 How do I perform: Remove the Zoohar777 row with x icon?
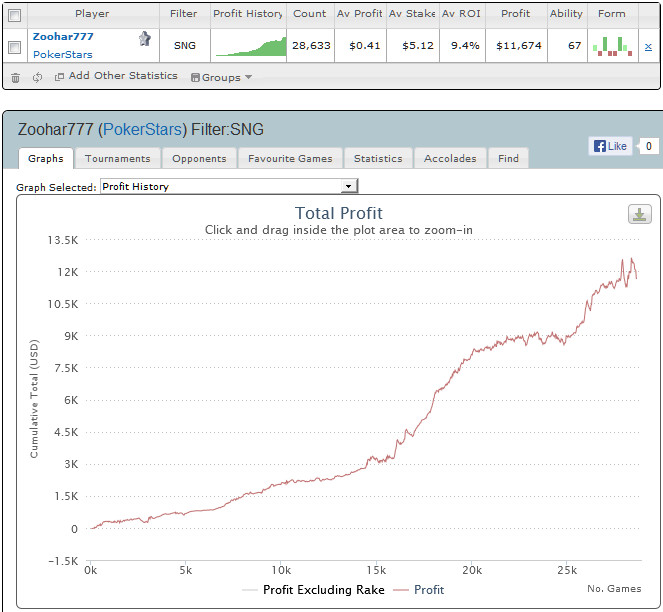tap(648, 46)
